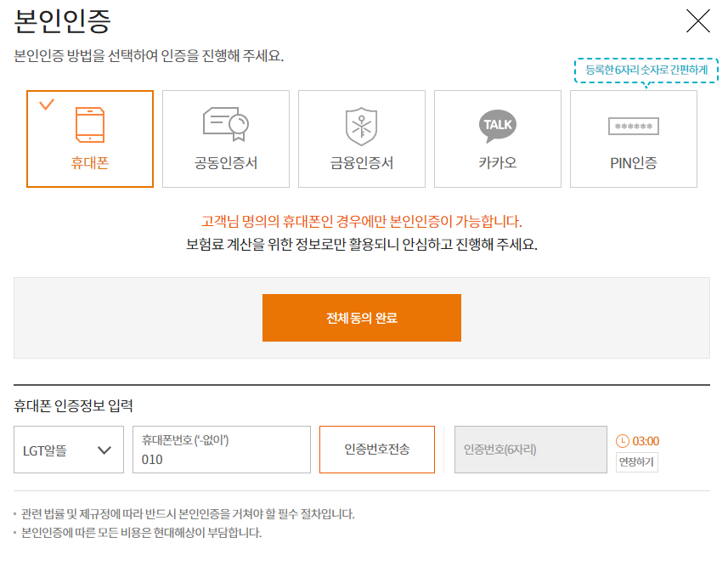Click the 등록한 6자리 숫자로 간편하게 tooltip

[x=646, y=70]
